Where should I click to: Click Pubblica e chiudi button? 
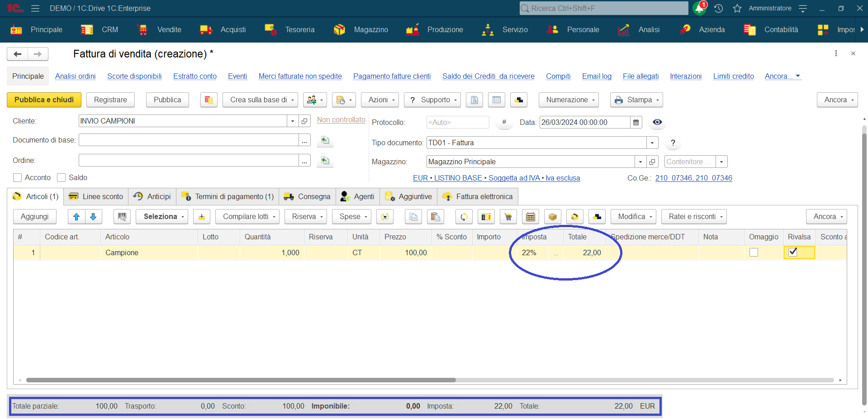[x=44, y=100]
